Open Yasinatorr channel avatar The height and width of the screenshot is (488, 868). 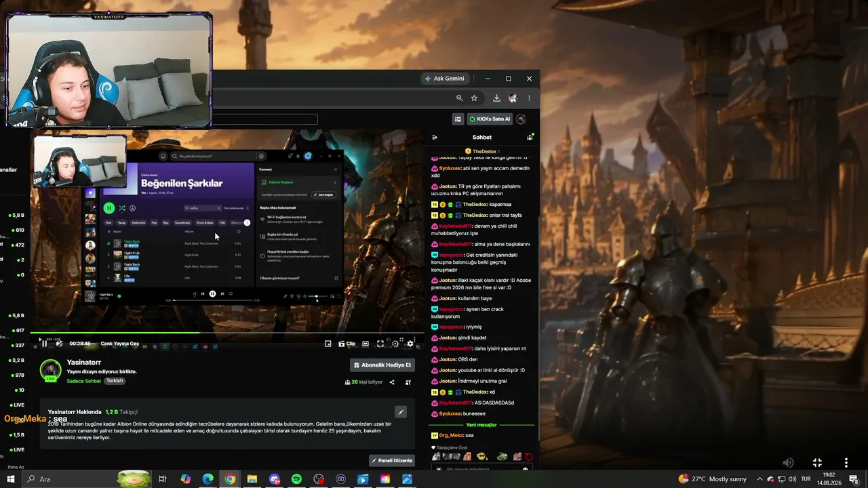51,370
